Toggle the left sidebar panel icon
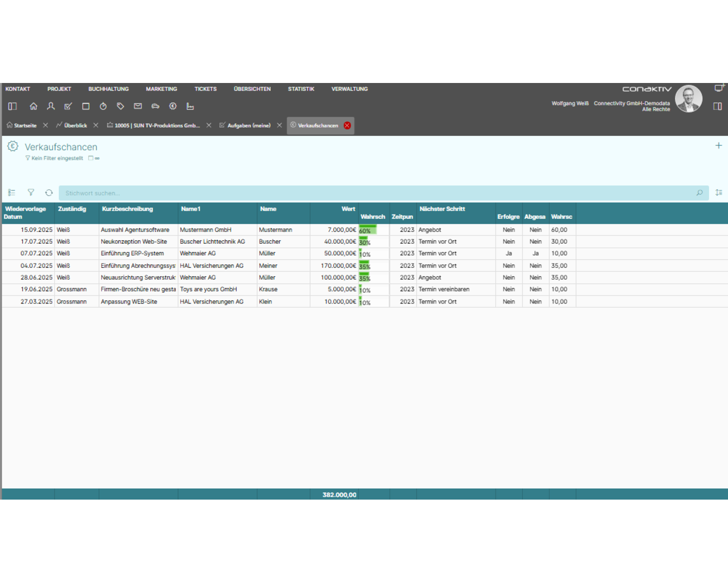The width and height of the screenshot is (728, 582). pos(13,106)
